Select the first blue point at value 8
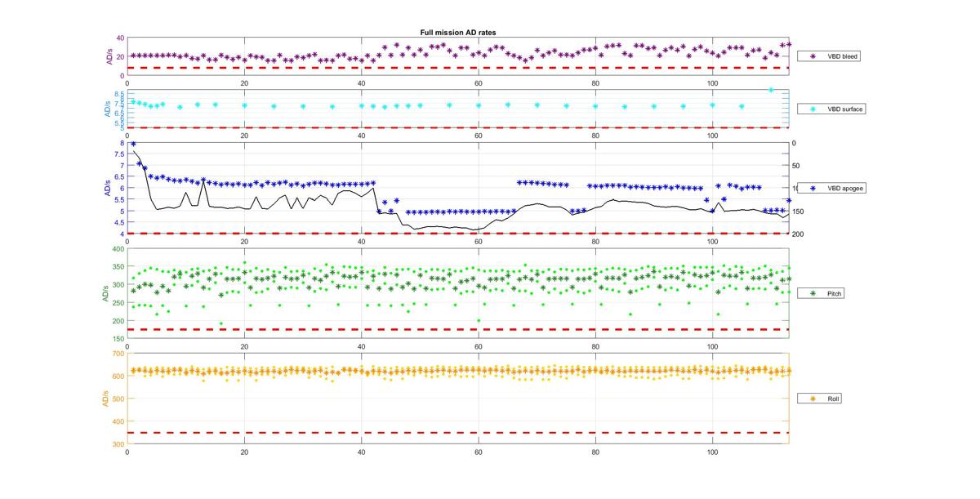Viewport: 980px width, 499px height. click(x=133, y=144)
